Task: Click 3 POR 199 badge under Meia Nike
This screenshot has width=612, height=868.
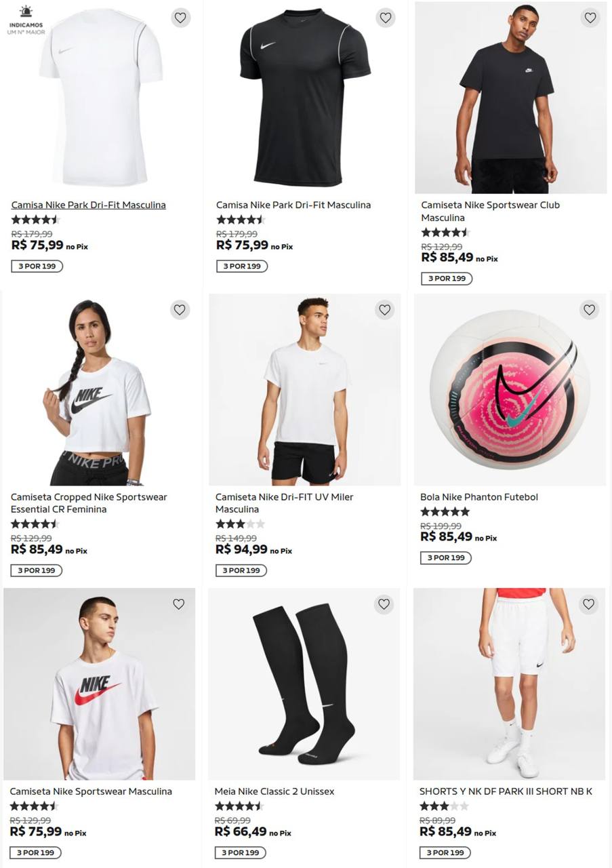Action: 241,852
